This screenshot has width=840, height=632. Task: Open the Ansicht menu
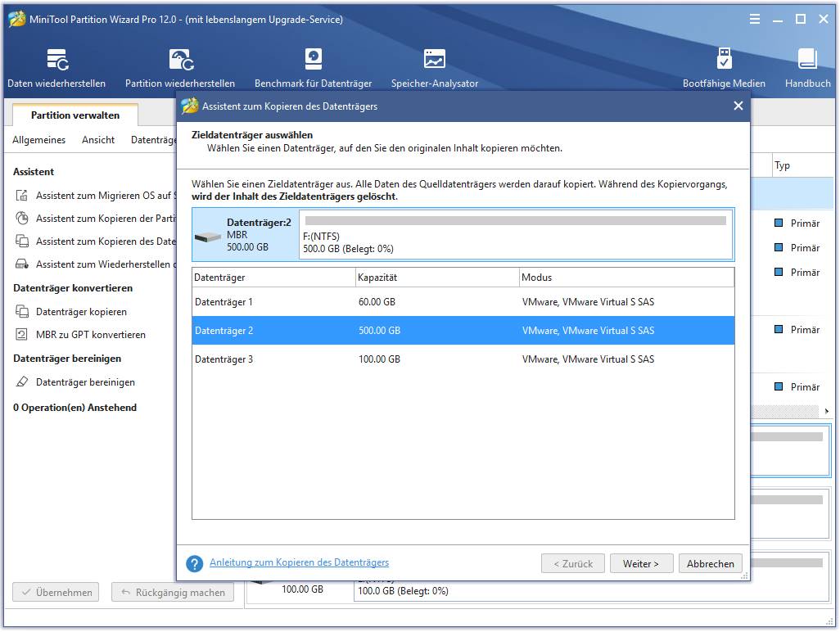click(98, 140)
